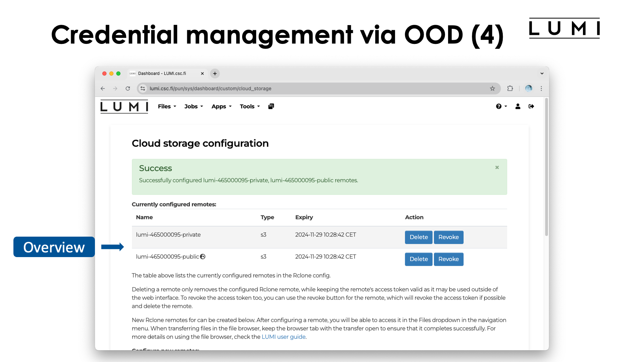Delete the lumi-465000095-private remote
This screenshot has height=362, width=644.
(x=419, y=237)
